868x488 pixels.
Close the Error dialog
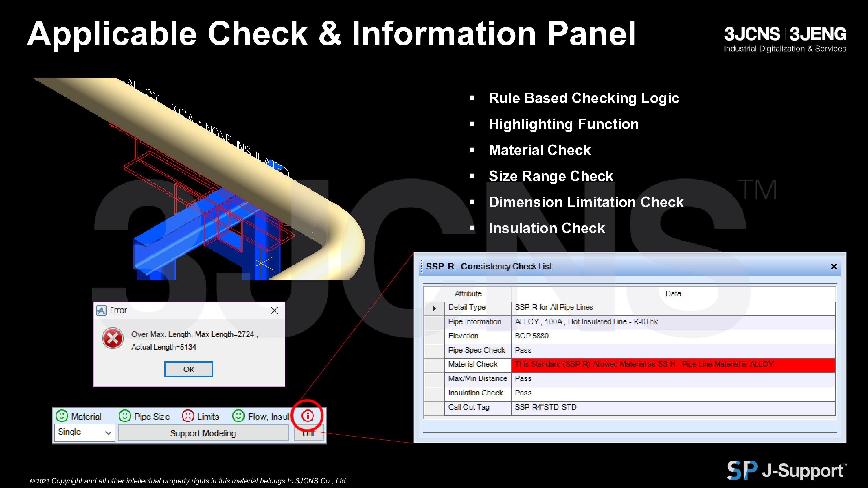click(274, 310)
